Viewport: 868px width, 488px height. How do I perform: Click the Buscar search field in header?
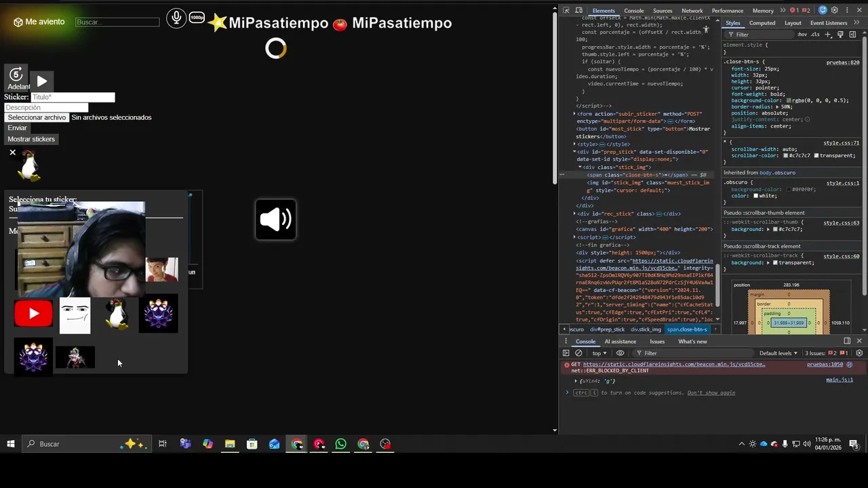117,22
